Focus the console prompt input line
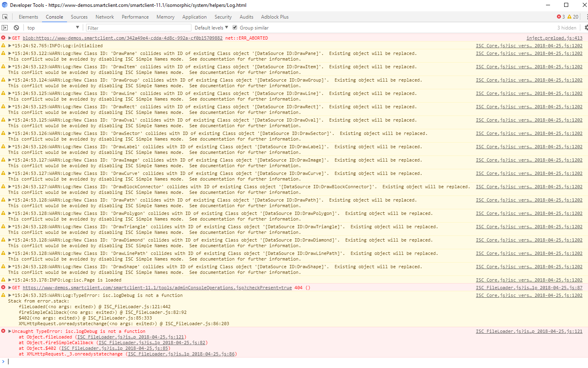The image size is (588, 368). (297, 362)
